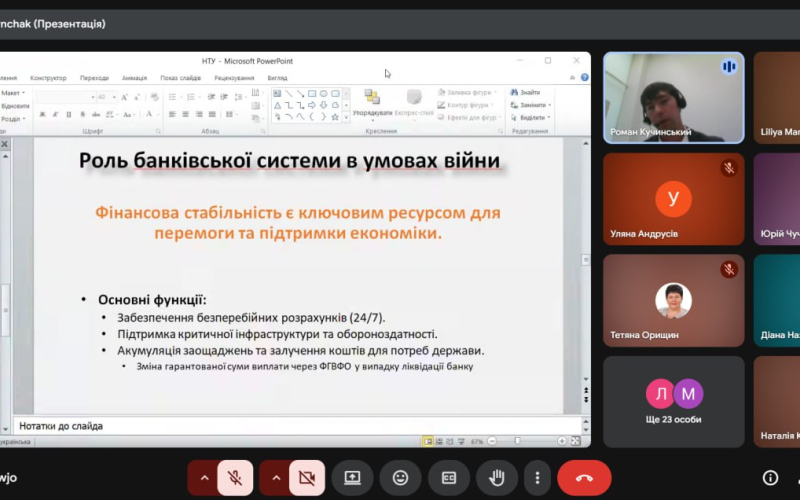Click the Present screen icon

click(352, 478)
